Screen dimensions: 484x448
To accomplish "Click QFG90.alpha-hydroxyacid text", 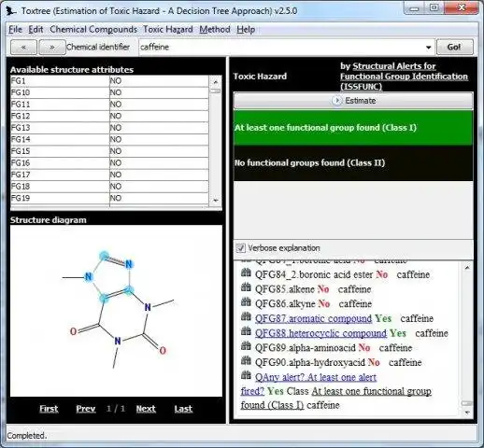I will [x=309, y=363].
